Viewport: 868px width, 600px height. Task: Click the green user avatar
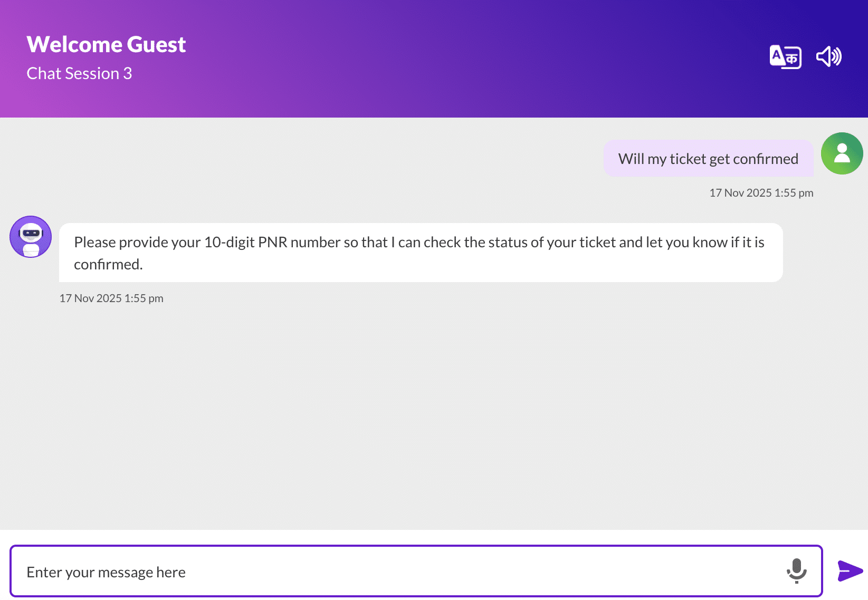point(842,153)
